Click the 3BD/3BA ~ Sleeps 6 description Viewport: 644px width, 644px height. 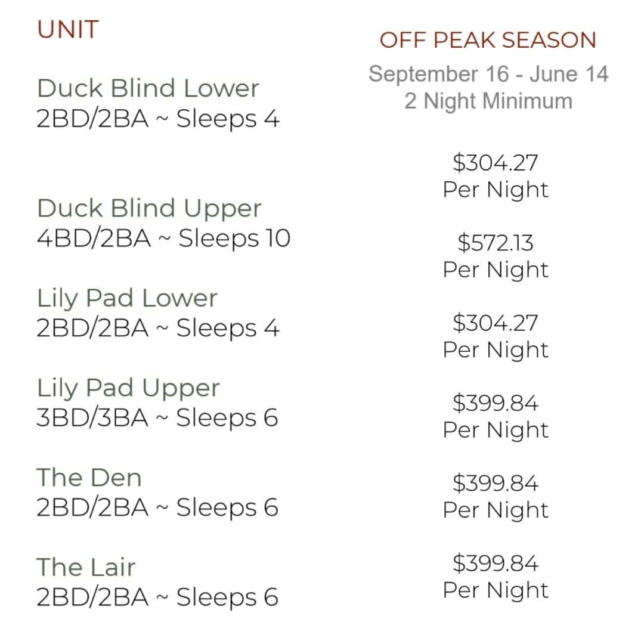(x=157, y=418)
